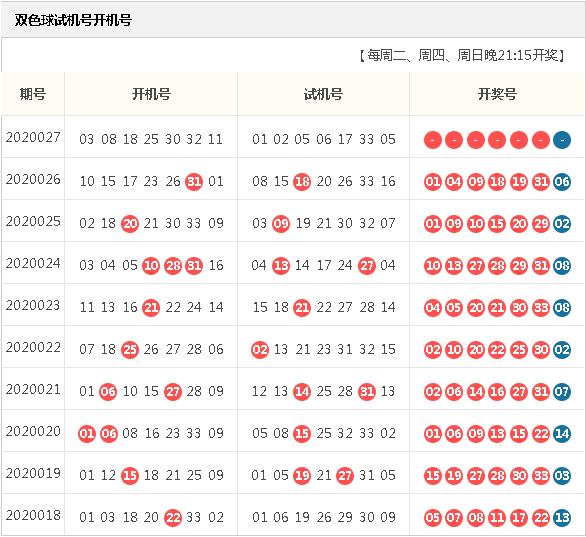586x537 pixels.
Task: Click highlighted 31 in 开机号 of 2020026
Action: coord(194,182)
